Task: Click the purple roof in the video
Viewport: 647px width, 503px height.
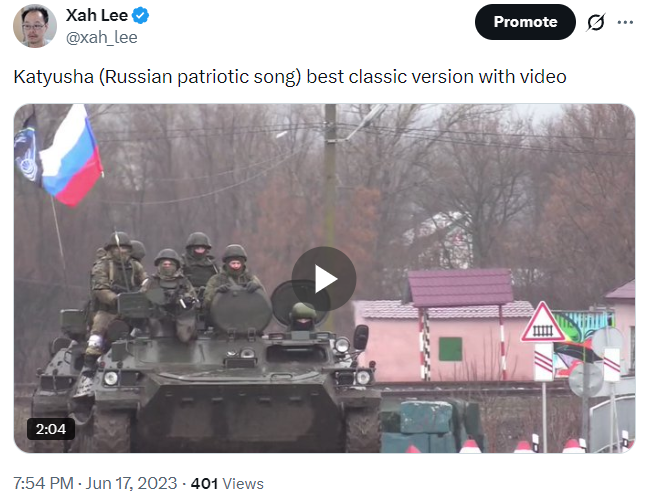Action: pyautogui.click(x=460, y=288)
